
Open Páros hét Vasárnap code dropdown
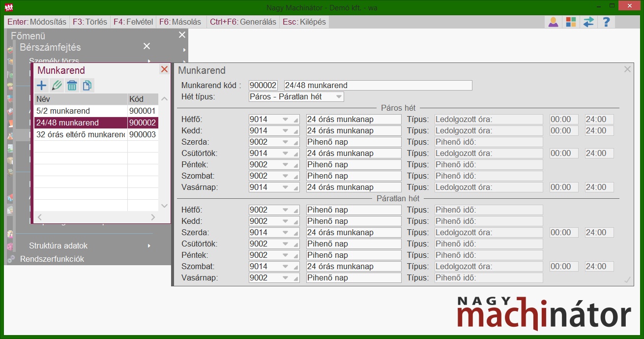tap(285, 187)
